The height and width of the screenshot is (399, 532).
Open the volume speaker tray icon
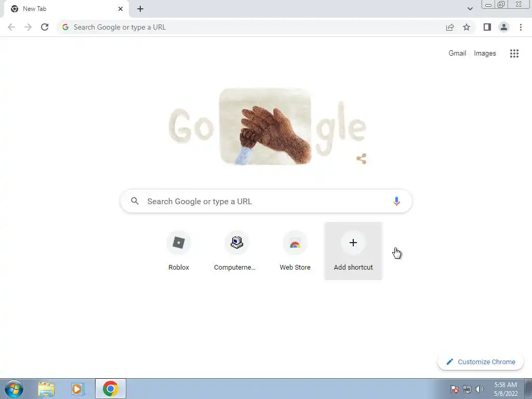480,389
